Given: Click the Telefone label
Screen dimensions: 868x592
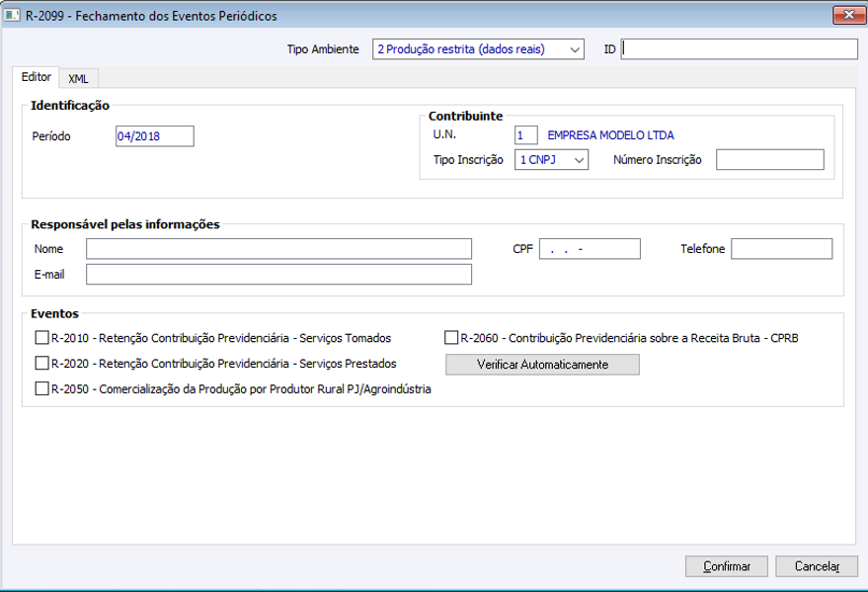Looking at the screenshot, I should tap(702, 249).
